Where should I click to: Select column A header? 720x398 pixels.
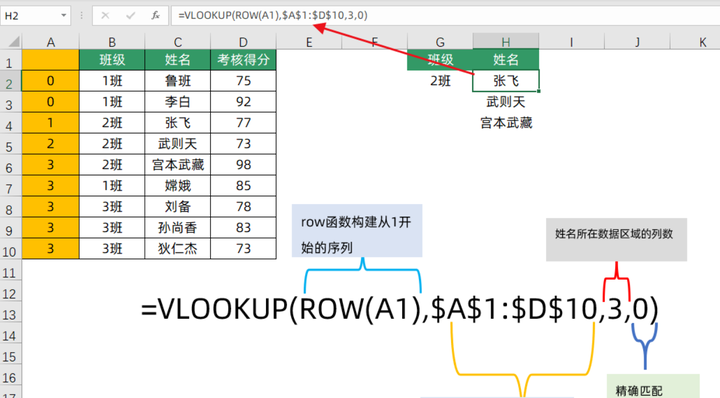[51, 42]
